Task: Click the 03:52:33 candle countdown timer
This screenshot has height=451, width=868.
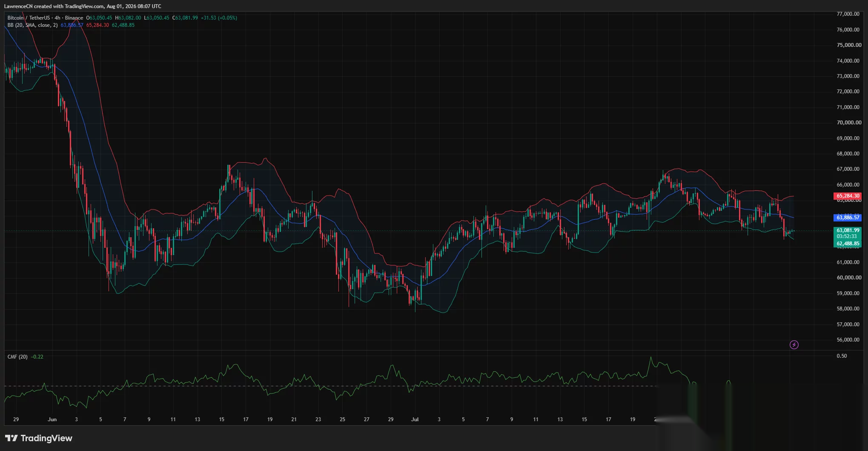Action: point(846,236)
